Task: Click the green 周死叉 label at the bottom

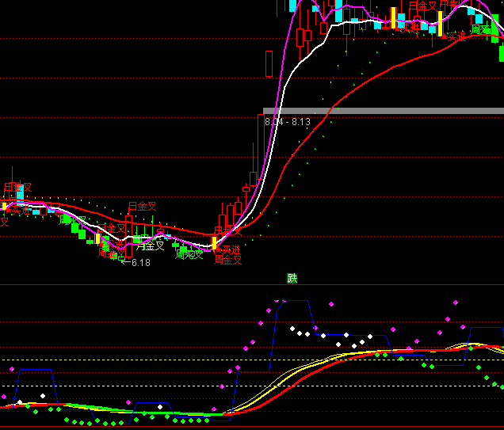Action: [x=189, y=255]
